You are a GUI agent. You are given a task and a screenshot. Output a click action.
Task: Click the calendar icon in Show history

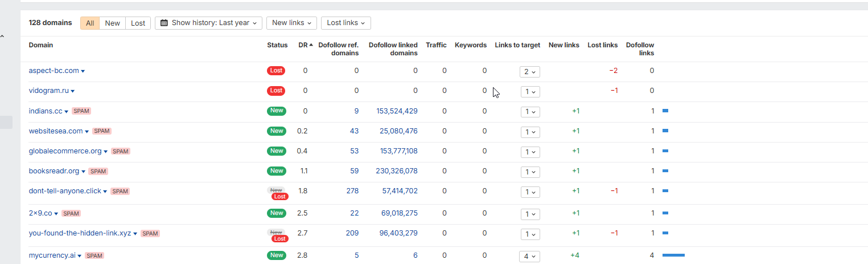click(x=164, y=23)
